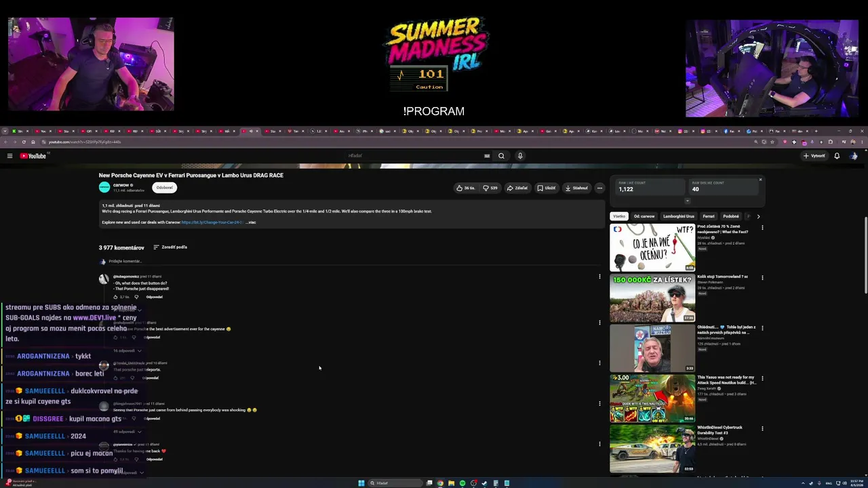Open the Vytvoriť create button

(814, 156)
